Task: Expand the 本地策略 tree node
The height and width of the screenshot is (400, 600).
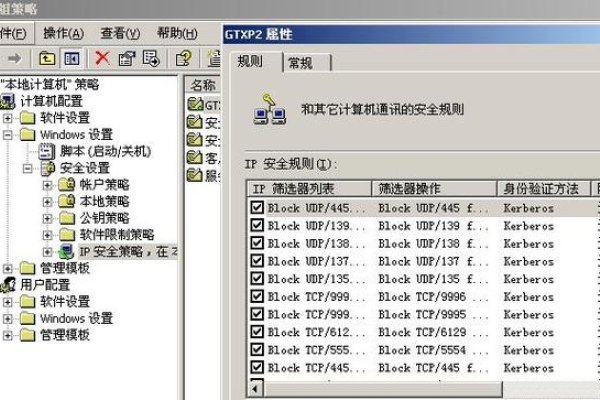Action: point(47,201)
